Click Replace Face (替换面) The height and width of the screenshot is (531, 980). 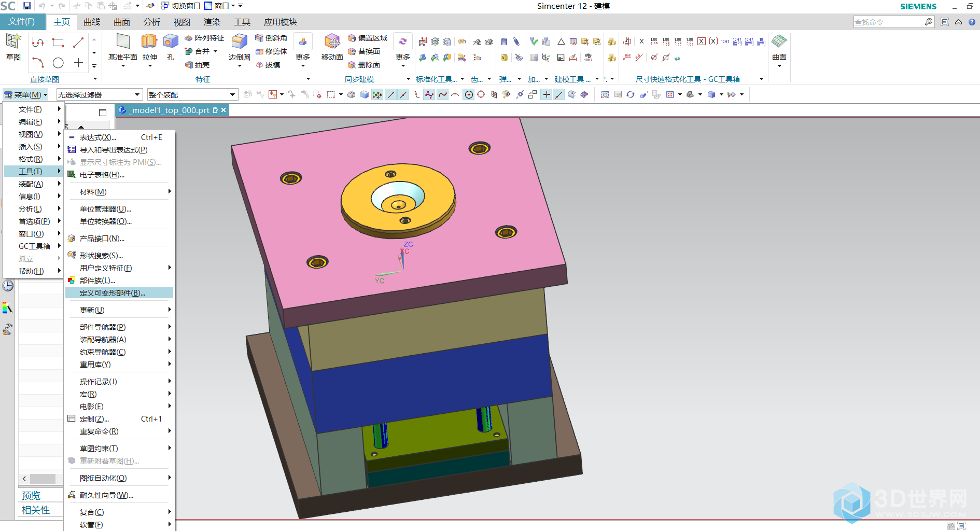[x=364, y=51]
